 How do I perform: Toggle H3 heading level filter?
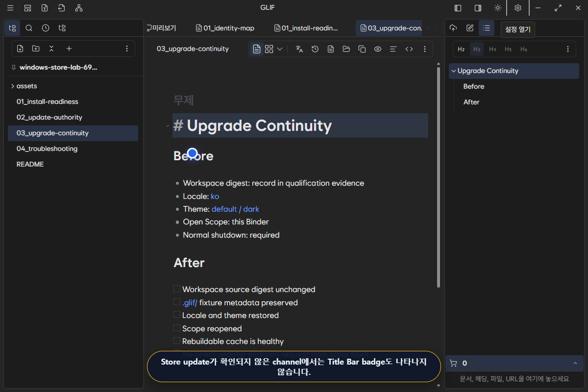(477, 49)
